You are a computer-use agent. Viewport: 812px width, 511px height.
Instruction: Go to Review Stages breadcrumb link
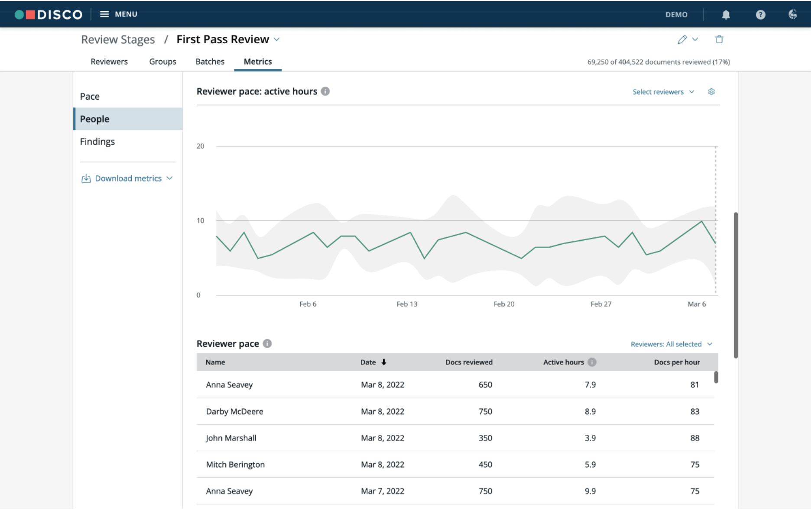click(118, 39)
